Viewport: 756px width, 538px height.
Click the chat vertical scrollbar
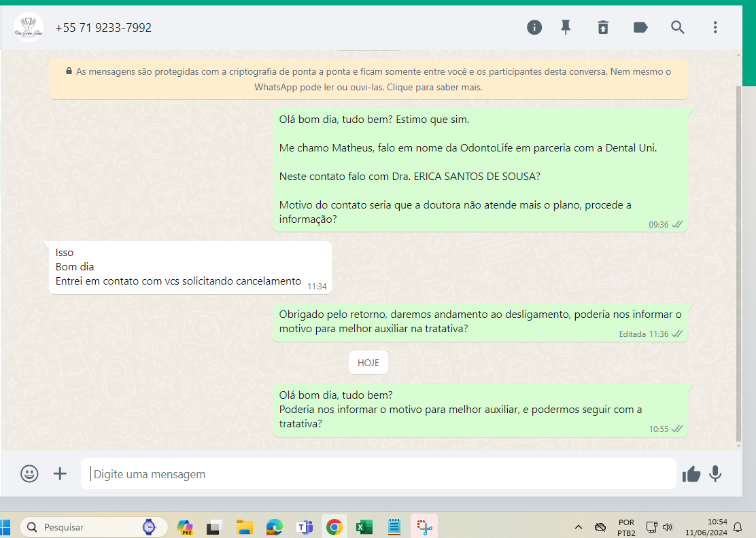(739, 264)
